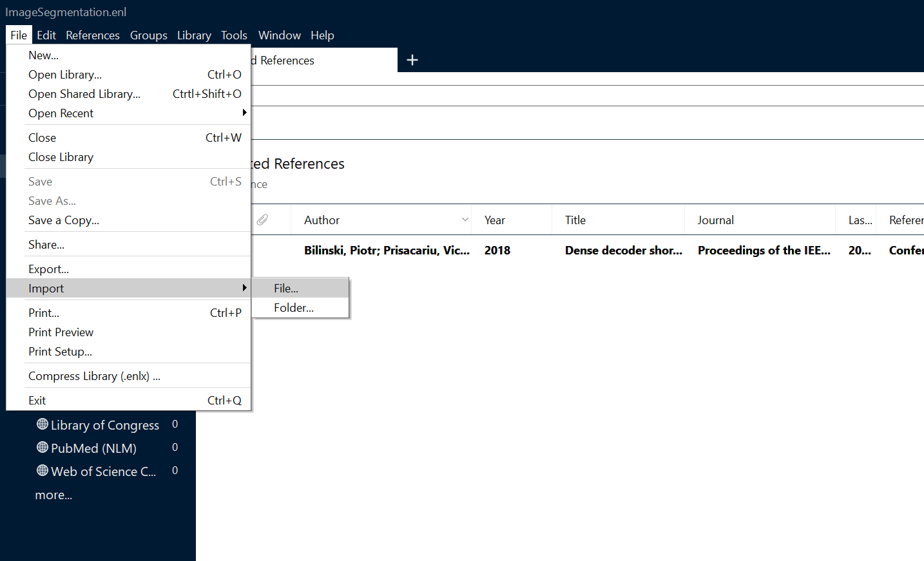The height and width of the screenshot is (561, 924).
Task: Select Web of Science online search
Action: click(103, 471)
